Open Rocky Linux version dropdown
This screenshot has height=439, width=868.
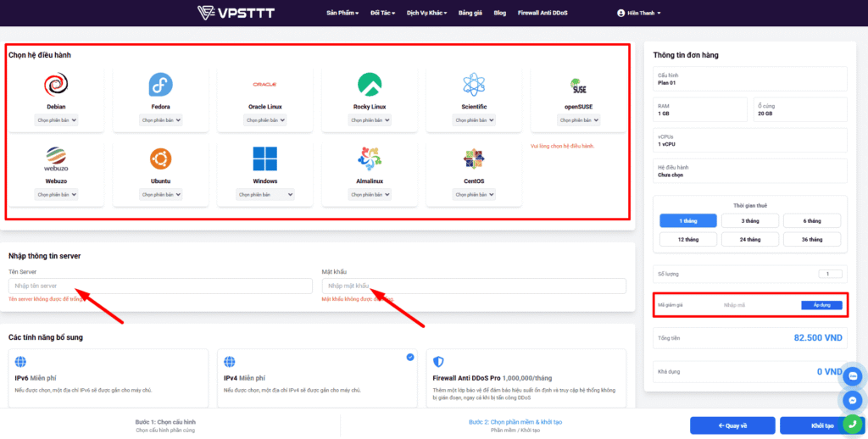coord(370,120)
